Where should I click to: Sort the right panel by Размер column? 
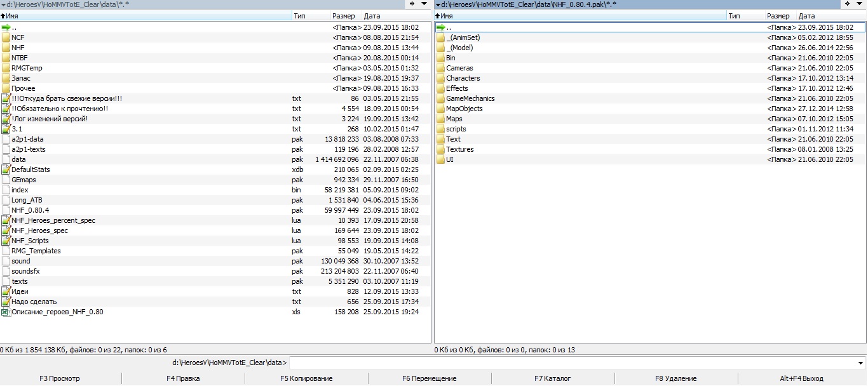781,16
